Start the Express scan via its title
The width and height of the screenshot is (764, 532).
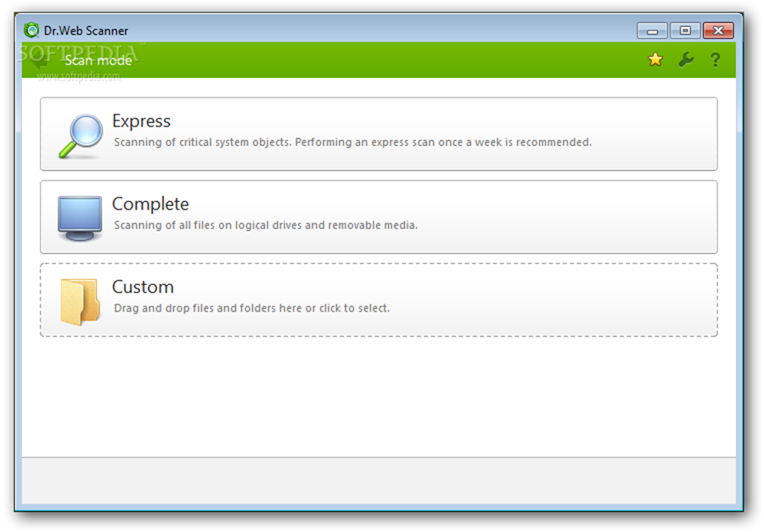[141, 121]
